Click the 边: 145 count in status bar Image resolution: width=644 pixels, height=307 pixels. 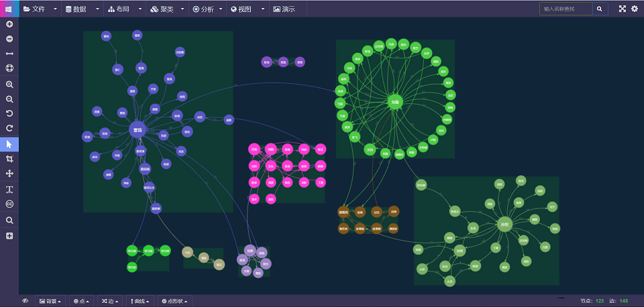[619, 301]
